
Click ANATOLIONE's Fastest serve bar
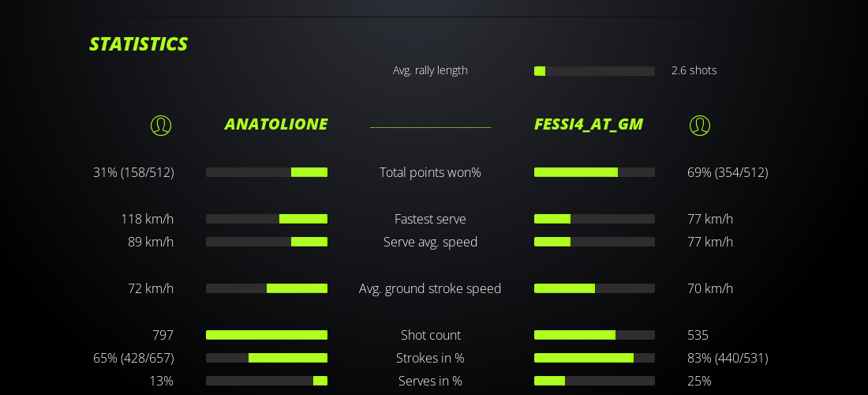coord(267,219)
